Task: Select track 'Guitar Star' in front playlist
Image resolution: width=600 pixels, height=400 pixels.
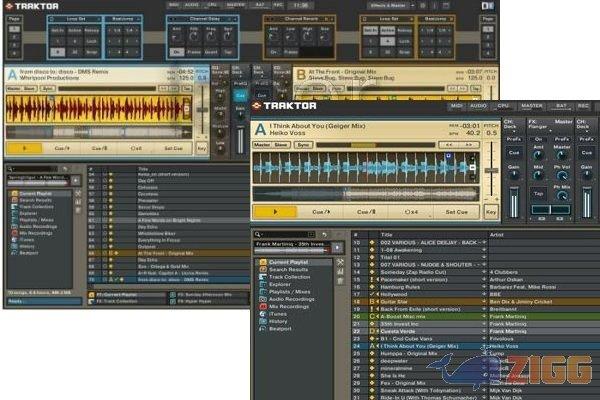Action: click(x=476, y=302)
